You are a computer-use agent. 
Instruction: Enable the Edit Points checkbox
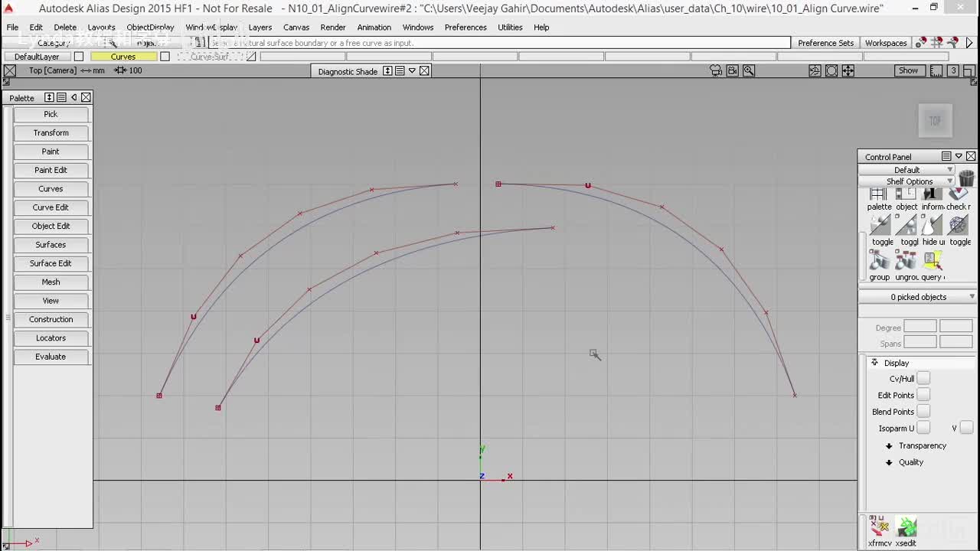(923, 395)
